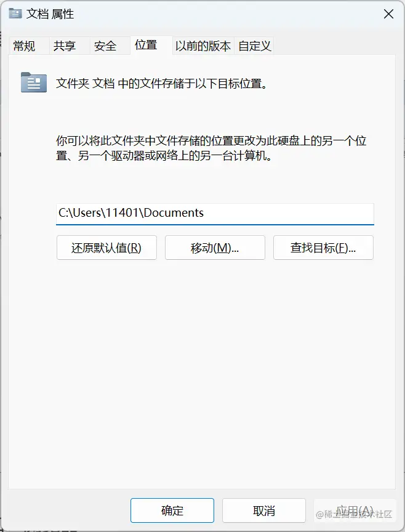Go to the 以前的版本 tab

203,46
